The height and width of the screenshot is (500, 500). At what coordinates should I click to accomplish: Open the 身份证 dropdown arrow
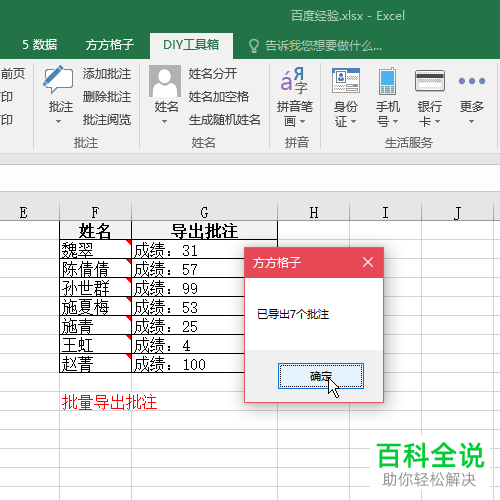[353, 121]
